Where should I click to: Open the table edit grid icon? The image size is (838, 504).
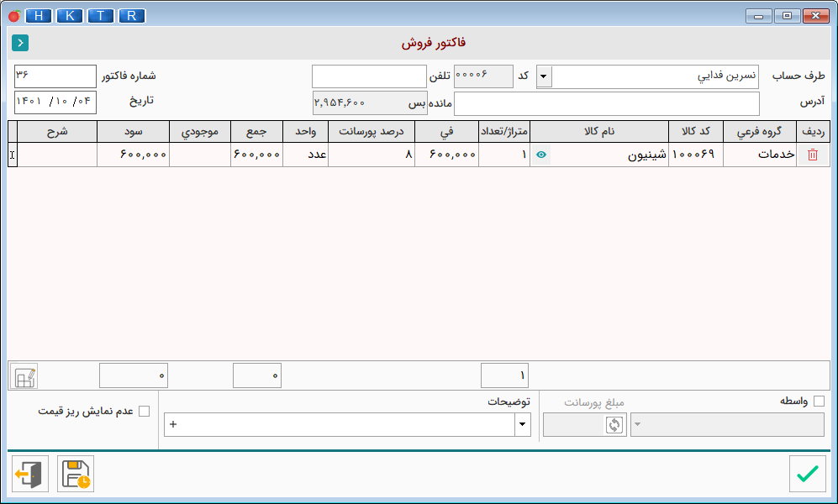tap(24, 376)
